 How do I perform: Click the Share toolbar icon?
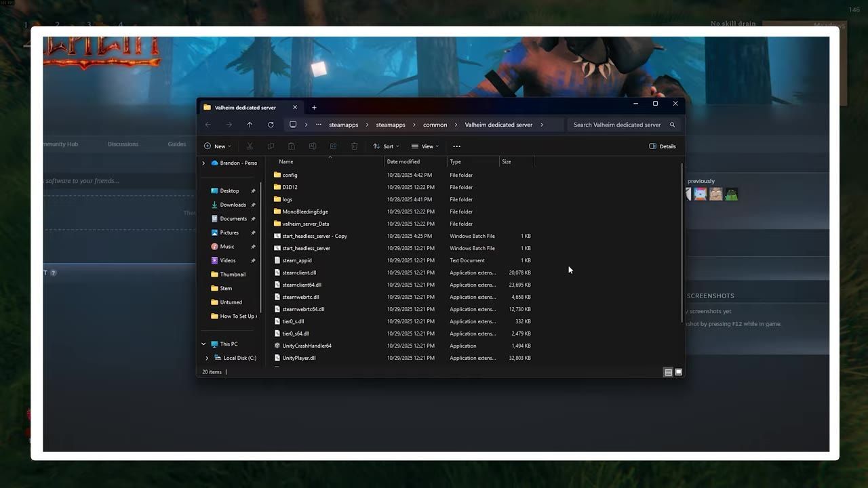(333, 146)
